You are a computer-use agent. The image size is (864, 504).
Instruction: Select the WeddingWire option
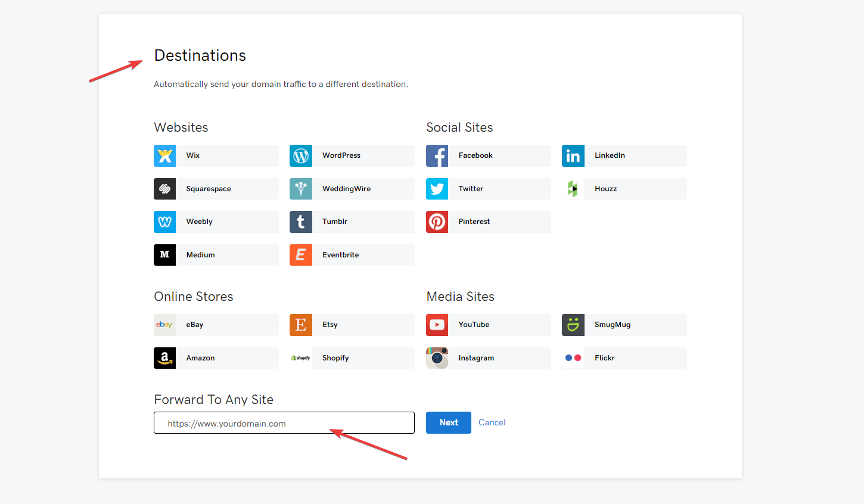tap(352, 189)
